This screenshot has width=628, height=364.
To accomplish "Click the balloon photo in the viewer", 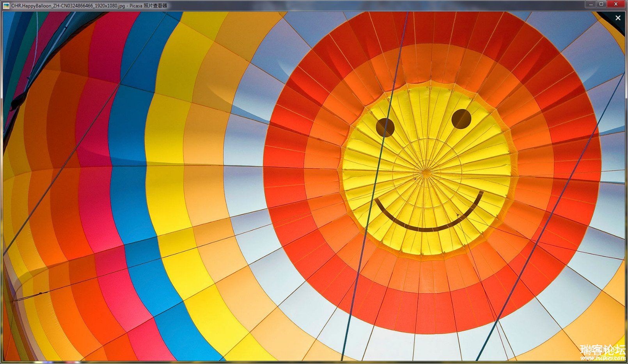I will (314, 186).
